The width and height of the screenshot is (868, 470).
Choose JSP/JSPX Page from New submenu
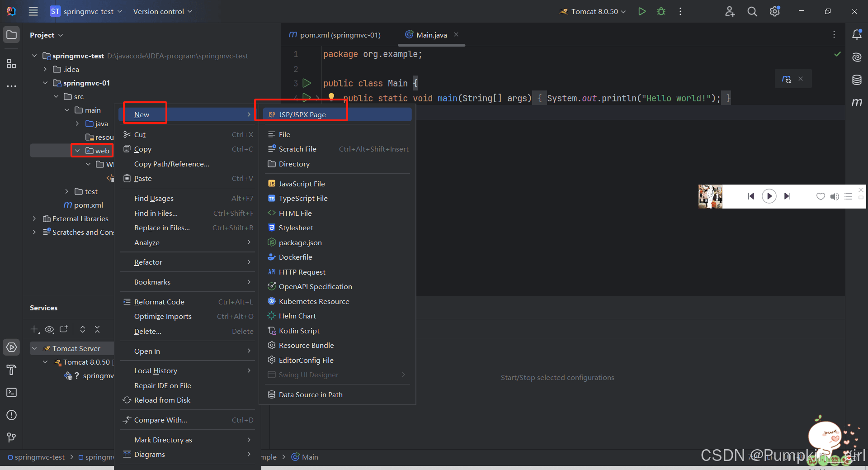tap(302, 114)
